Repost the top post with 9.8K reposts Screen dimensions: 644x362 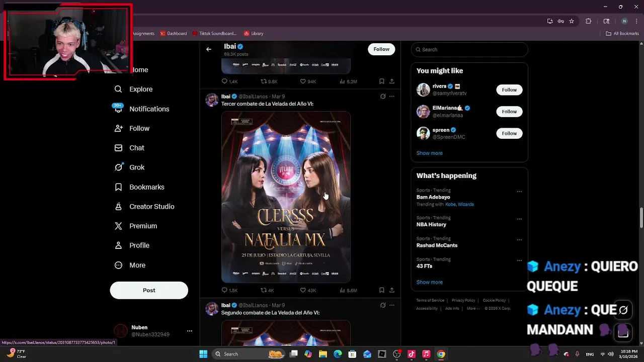click(x=269, y=81)
